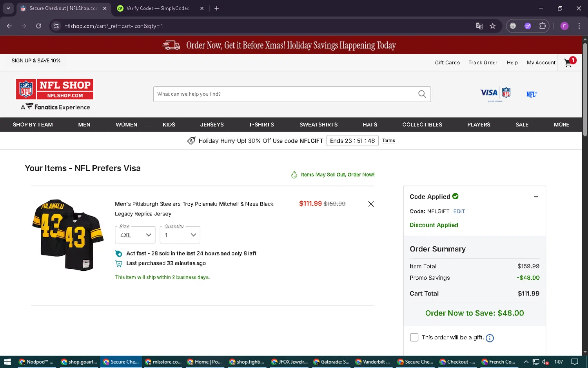View site information icon in address bar
588x368 pixels.
[x=56, y=26]
